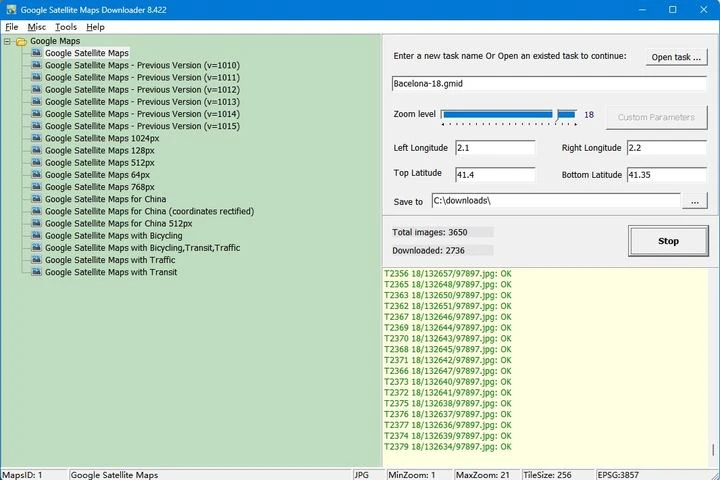Viewport: 720px width, 480px height.
Task: Click the icon of the v=1010 version row
Action: (36, 65)
